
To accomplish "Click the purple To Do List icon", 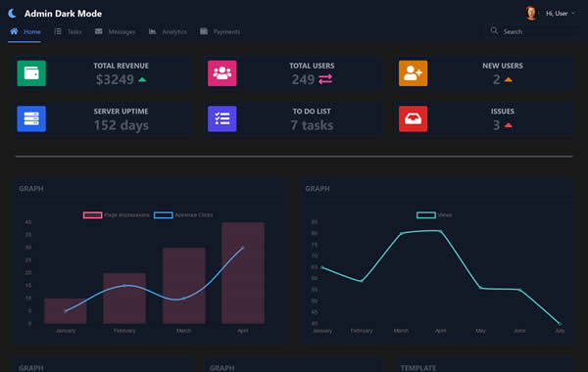I will (x=222, y=118).
